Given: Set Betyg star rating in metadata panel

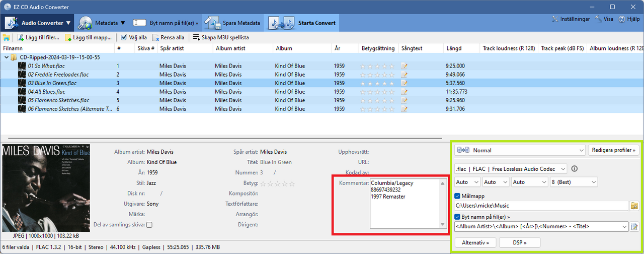Looking at the screenshot, I should pyautogui.click(x=277, y=183).
